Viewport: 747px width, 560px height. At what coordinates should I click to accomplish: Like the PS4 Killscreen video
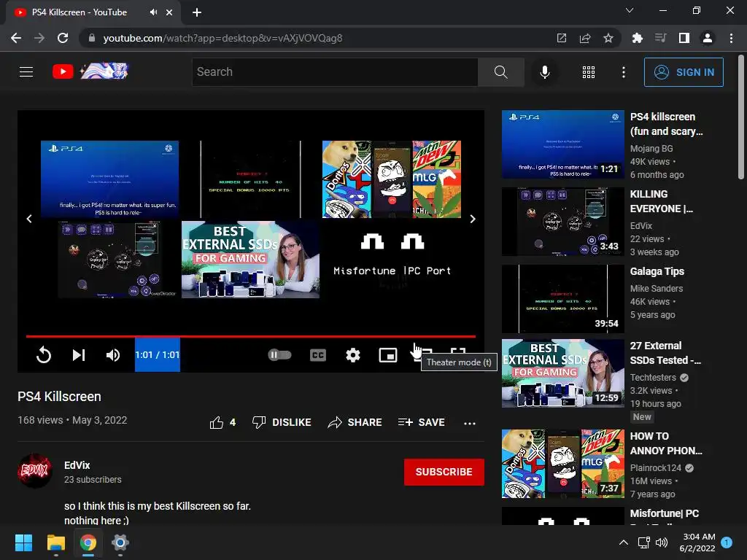(x=222, y=422)
